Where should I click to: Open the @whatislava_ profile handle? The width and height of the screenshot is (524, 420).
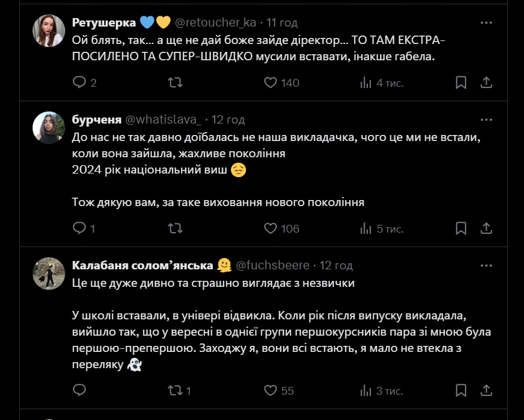click(163, 119)
